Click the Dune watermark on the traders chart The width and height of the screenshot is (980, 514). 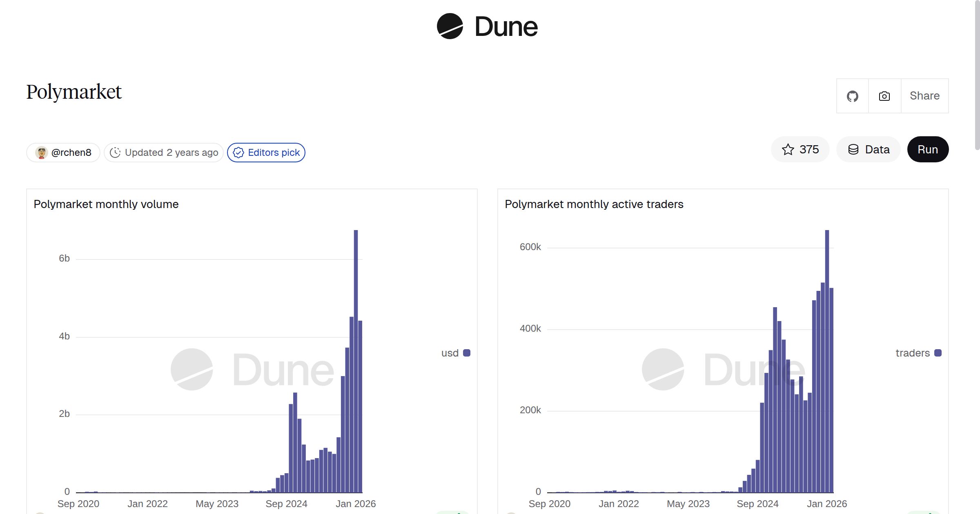tap(723, 369)
